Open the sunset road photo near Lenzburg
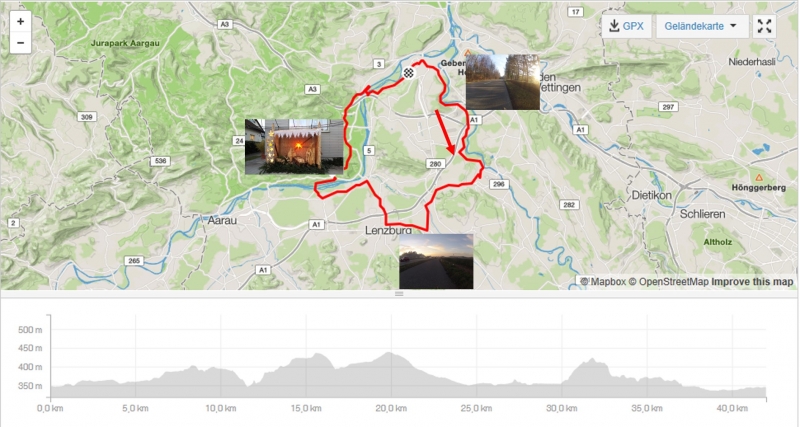 tap(436, 261)
